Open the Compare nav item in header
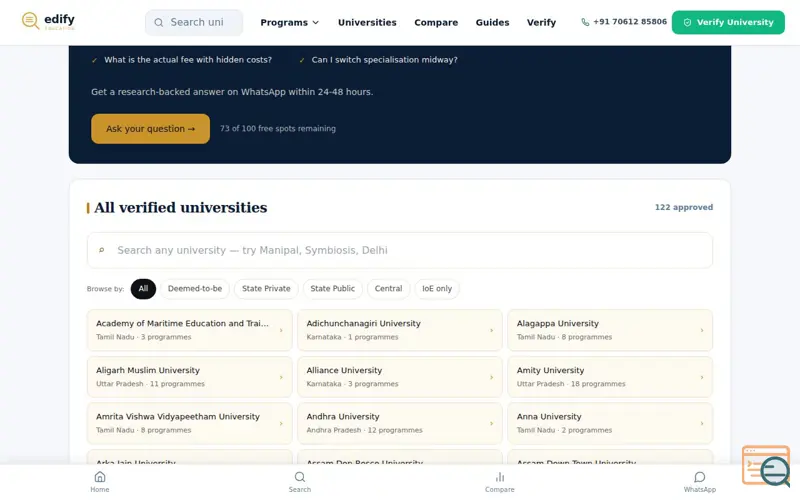The image size is (800, 500). [x=436, y=22]
